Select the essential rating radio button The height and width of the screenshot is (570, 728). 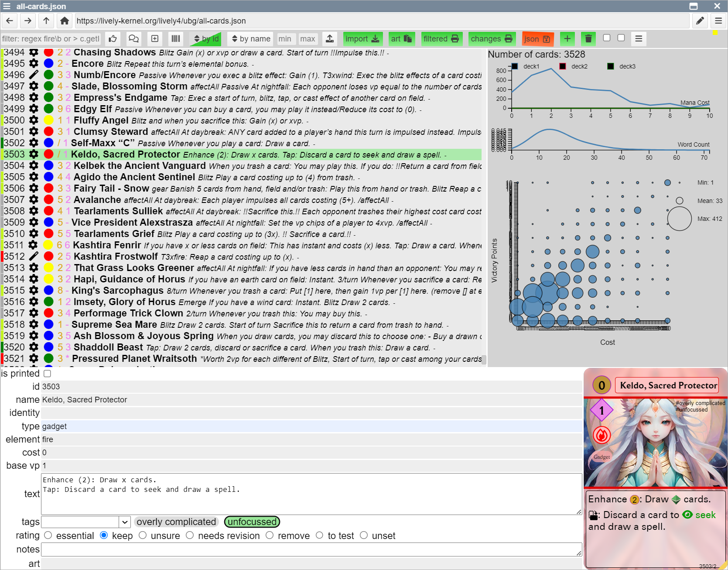tap(48, 535)
